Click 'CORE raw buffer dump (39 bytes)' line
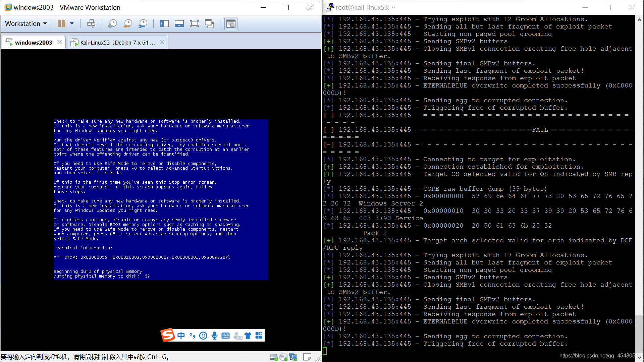 click(x=435, y=189)
